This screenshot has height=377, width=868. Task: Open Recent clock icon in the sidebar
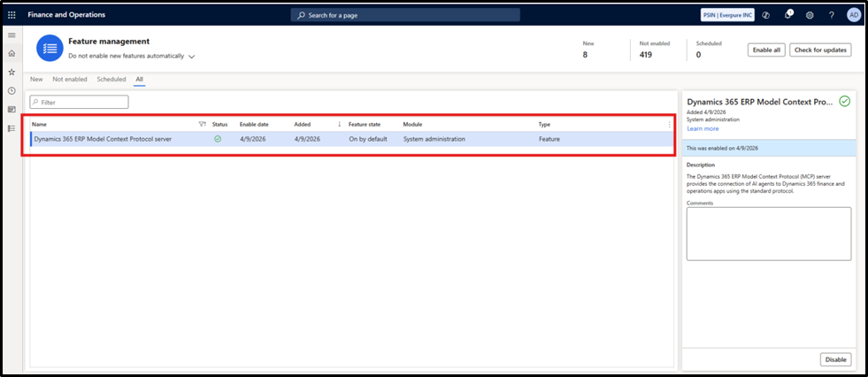[x=12, y=90]
